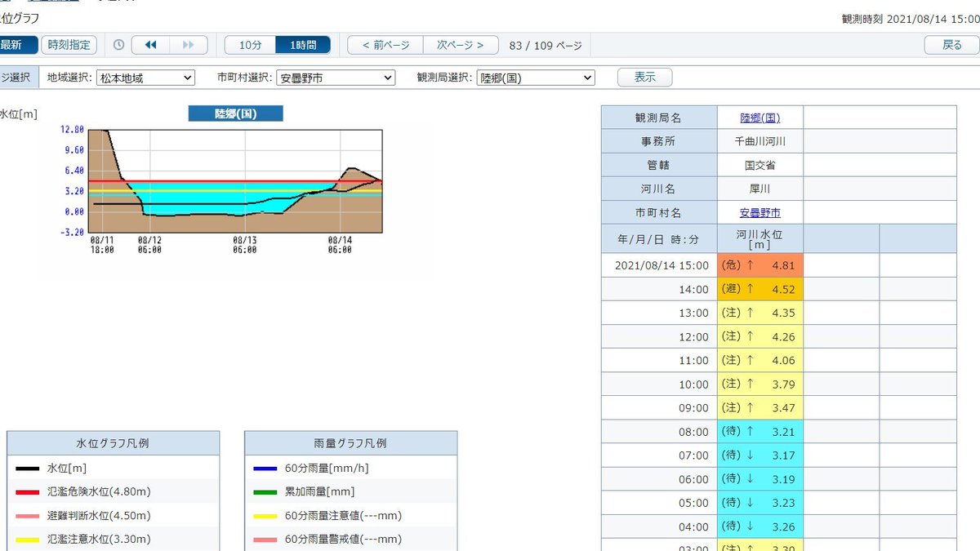Switch to 10分 interval

pos(251,45)
